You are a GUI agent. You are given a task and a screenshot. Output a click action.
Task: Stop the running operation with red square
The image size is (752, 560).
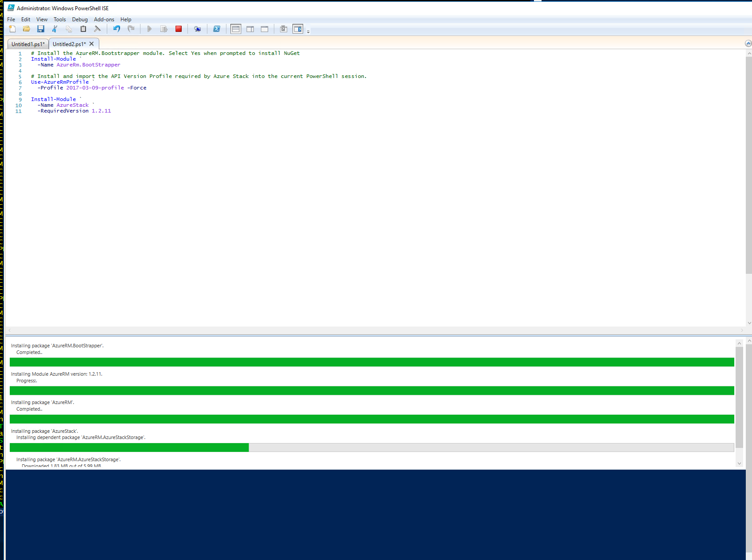point(179,29)
